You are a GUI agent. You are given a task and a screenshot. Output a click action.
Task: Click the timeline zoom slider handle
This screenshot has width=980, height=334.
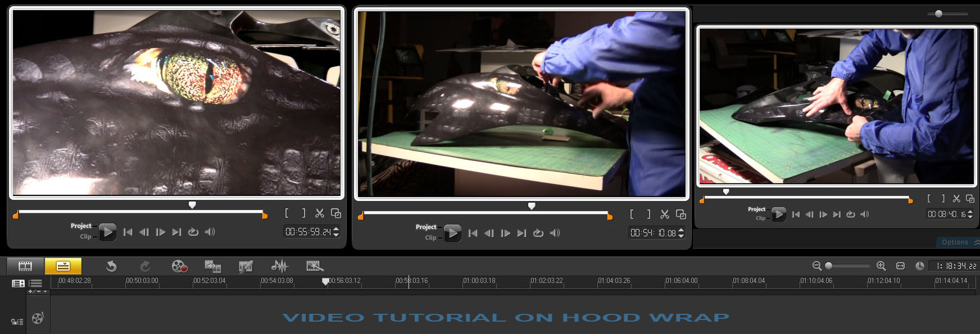(x=828, y=266)
